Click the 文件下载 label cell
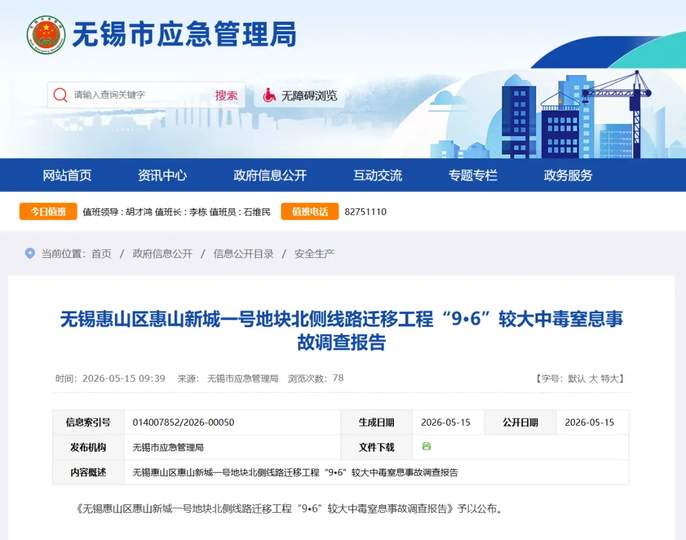The height and width of the screenshot is (540, 686). click(376, 447)
